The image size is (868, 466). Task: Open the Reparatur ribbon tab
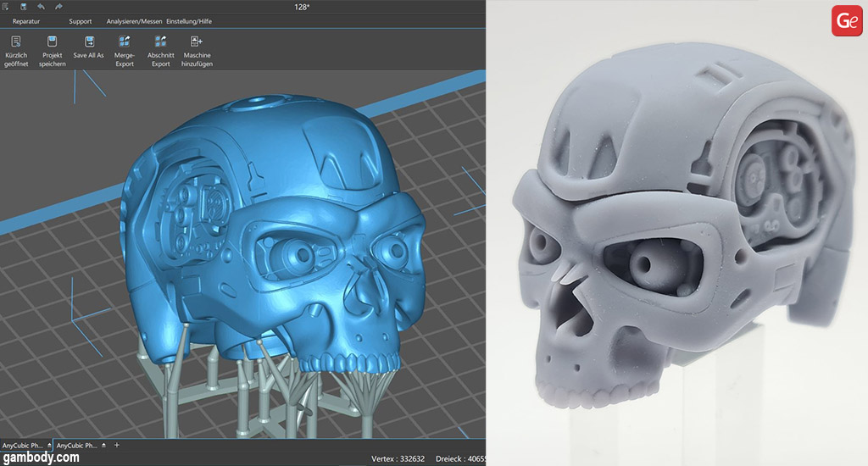(x=26, y=21)
